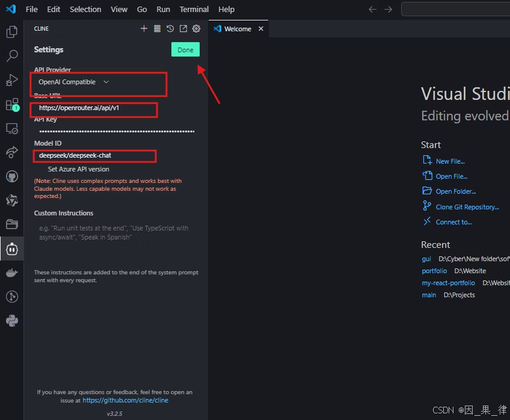The height and width of the screenshot is (420, 510).
Task: Click the v3.2.5 version text
Action: [114, 414]
